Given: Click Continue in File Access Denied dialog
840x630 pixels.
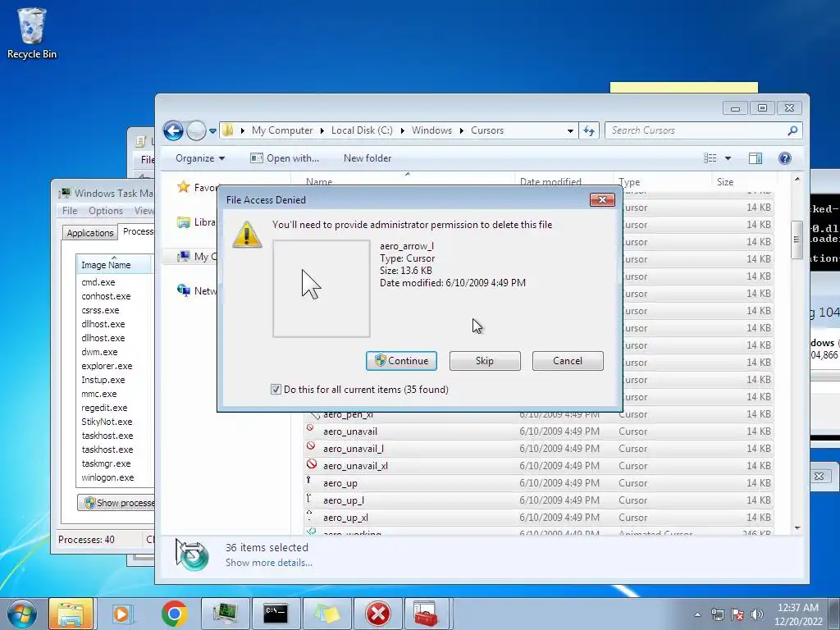Looking at the screenshot, I should [401, 361].
